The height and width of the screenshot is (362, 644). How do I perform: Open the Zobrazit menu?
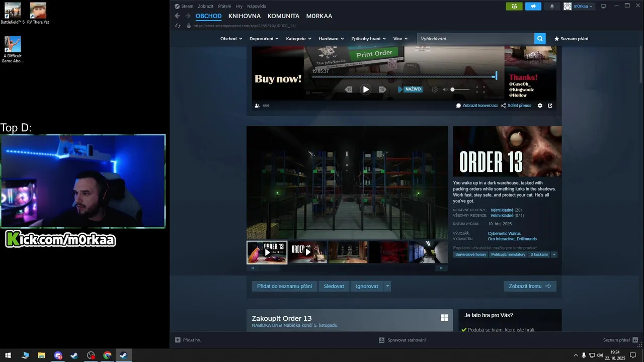point(205,6)
